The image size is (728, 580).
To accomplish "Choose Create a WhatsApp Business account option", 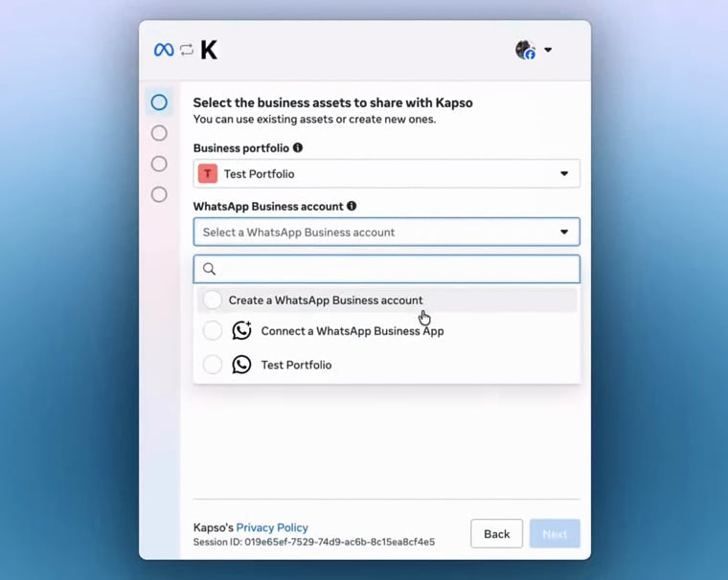I will click(x=387, y=300).
